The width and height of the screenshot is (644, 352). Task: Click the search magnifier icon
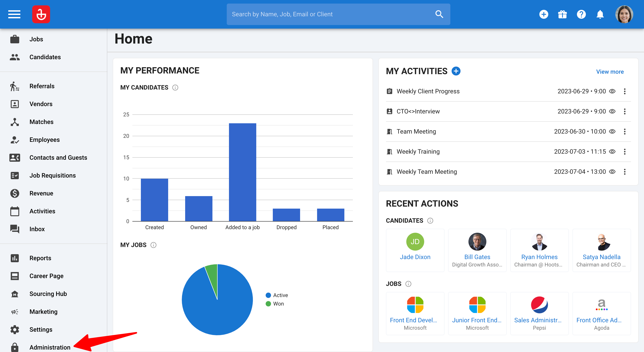click(439, 14)
